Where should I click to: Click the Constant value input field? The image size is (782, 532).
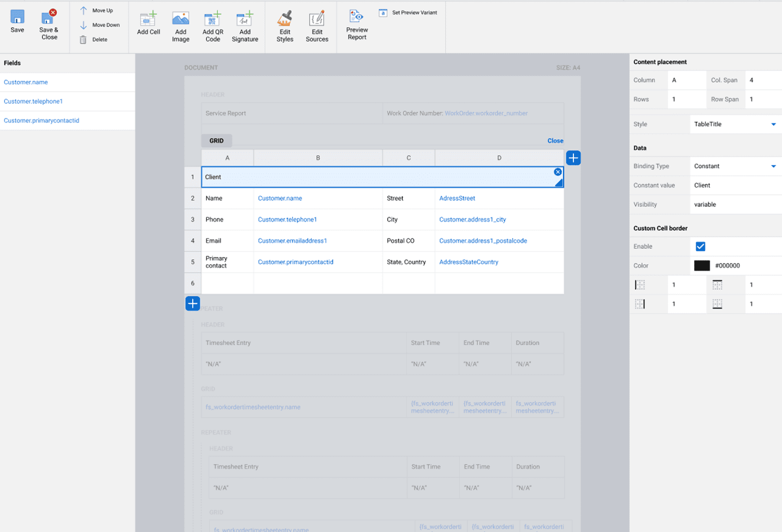point(734,186)
